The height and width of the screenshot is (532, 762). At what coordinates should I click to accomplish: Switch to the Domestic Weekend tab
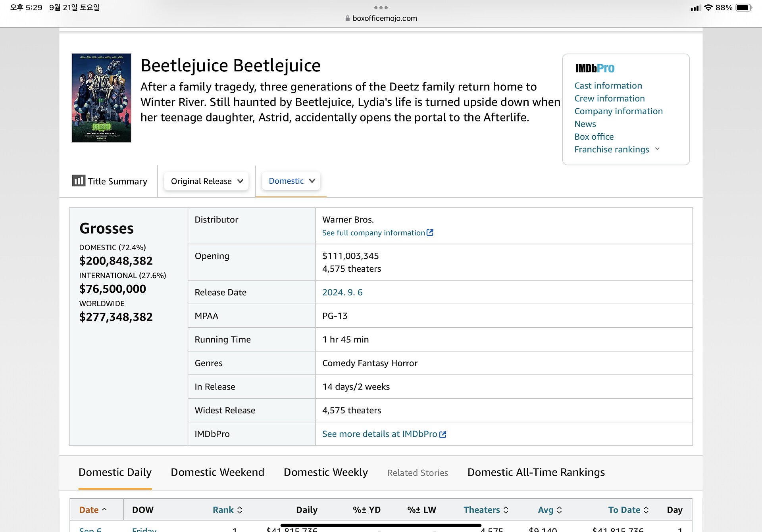pos(217,472)
